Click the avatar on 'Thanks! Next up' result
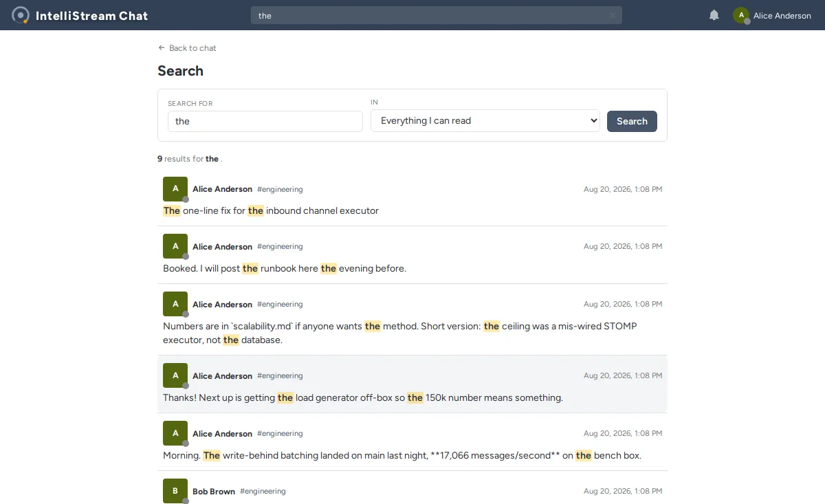Screen dimensions: 825x504 (x=175, y=375)
